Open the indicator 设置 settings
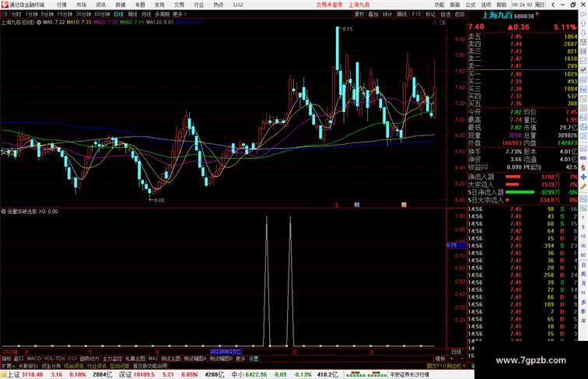 click(254, 359)
